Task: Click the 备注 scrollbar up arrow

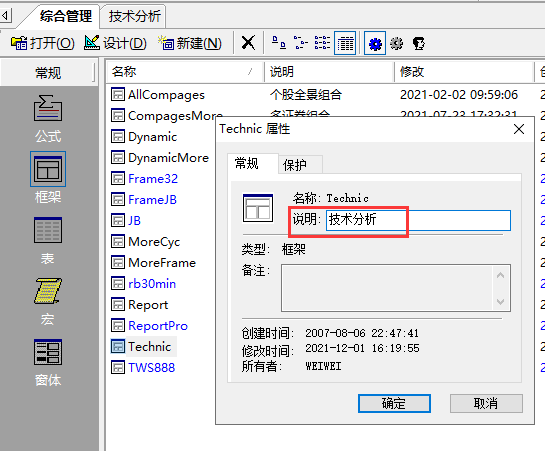Action: click(501, 276)
